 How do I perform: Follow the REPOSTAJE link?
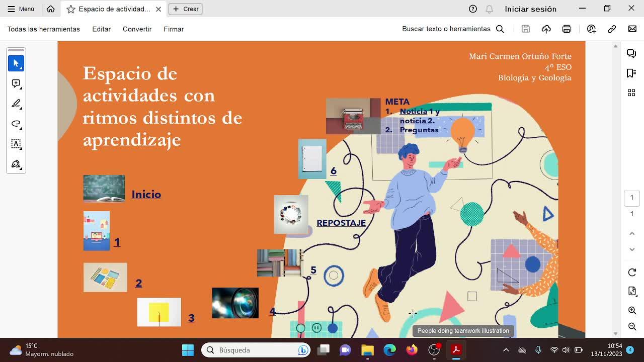[x=341, y=223]
